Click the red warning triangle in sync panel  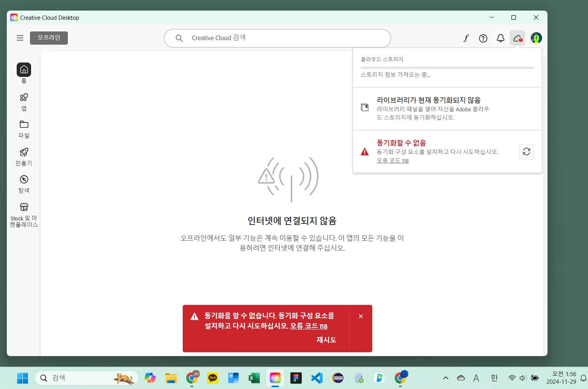pyautogui.click(x=365, y=152)
